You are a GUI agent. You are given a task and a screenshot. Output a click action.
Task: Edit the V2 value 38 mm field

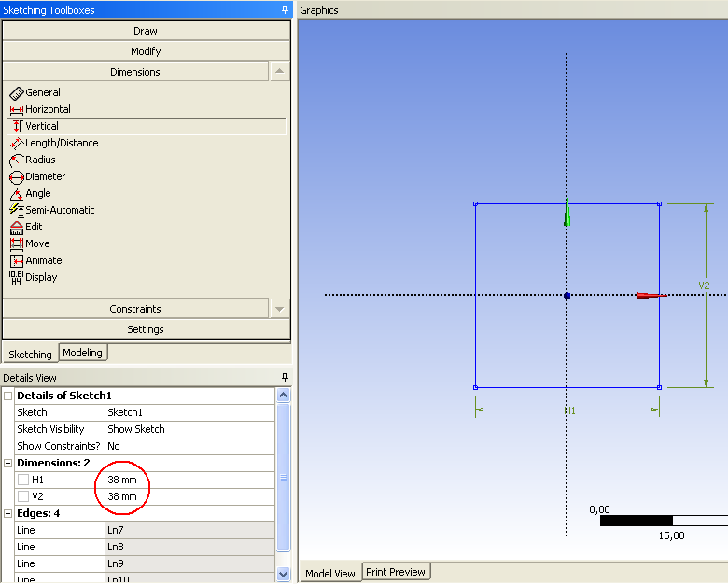(189, 496)
